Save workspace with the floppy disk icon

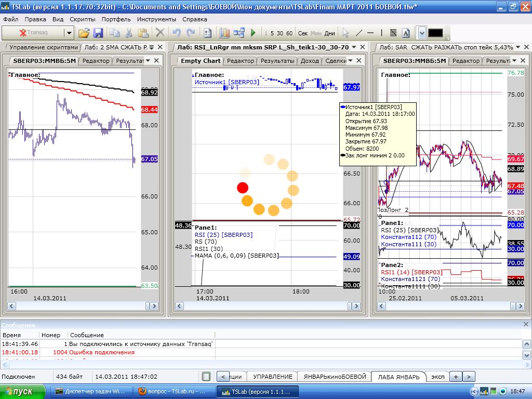(x=98, y=33)
